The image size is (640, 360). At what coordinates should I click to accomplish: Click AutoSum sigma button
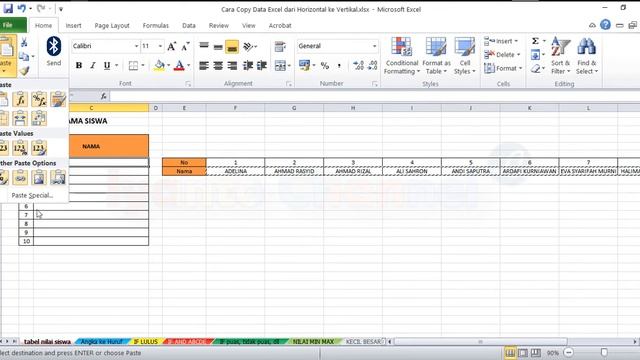coord(535,41)
